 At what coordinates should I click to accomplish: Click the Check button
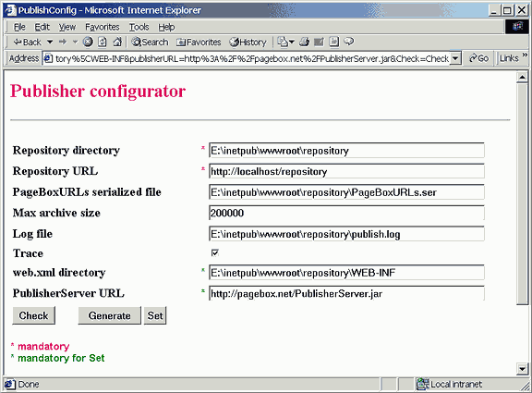[x=33, y=315]
